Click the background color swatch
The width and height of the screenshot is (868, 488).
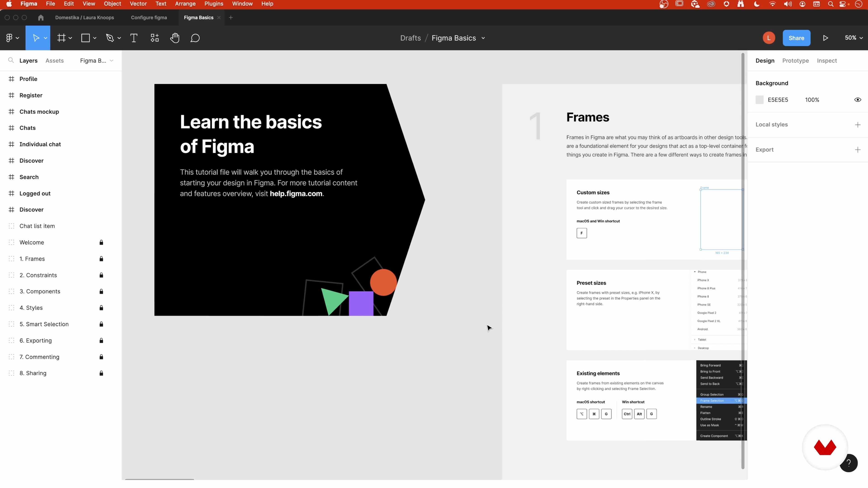[759, 100]
